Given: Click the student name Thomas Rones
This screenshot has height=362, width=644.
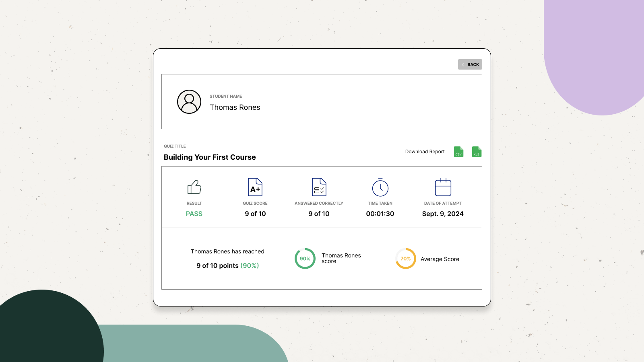Looking at the screenshot, I should click(x=235, y=107).
